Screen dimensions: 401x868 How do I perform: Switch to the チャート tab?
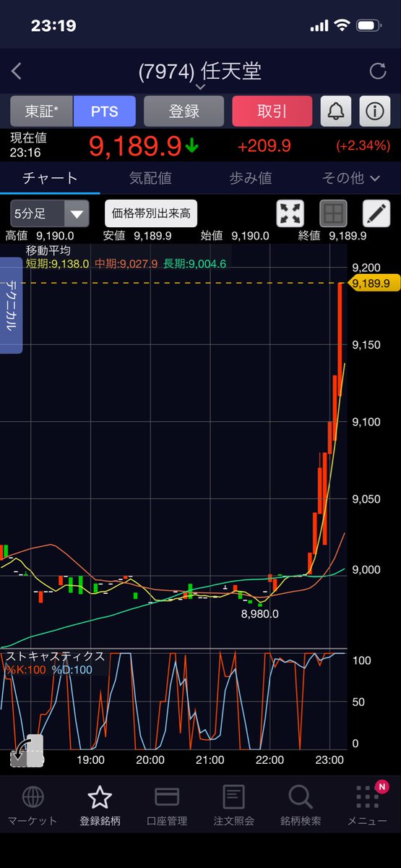coord(50,177)
